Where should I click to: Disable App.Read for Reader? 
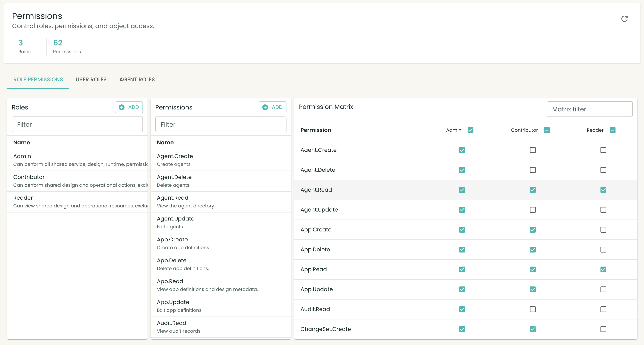[603, 269]
